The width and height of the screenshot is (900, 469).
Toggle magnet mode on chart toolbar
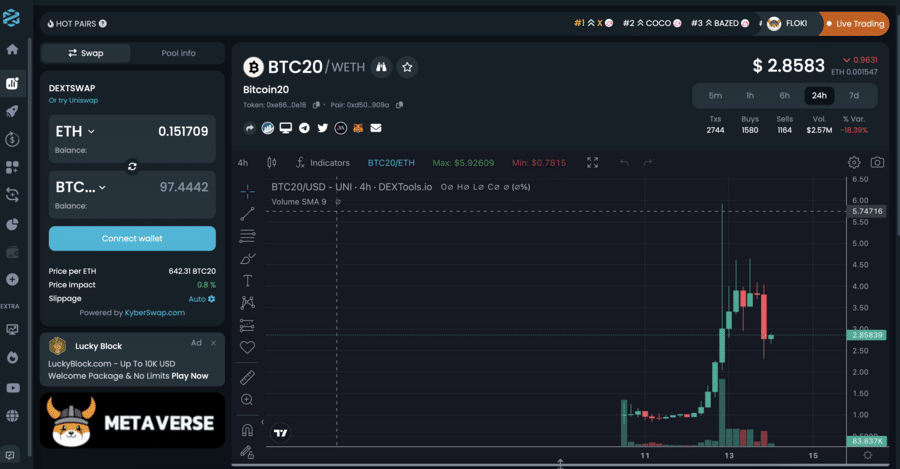click(x=247, y=430)
